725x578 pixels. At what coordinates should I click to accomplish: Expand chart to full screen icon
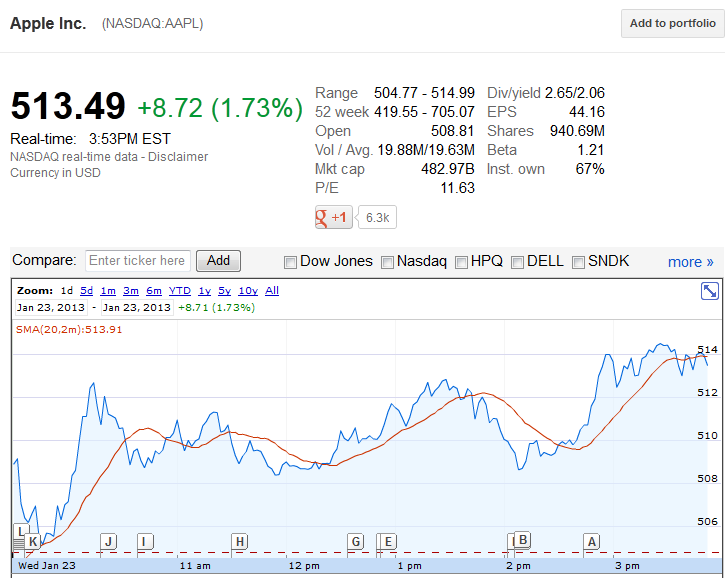(709, 291)
